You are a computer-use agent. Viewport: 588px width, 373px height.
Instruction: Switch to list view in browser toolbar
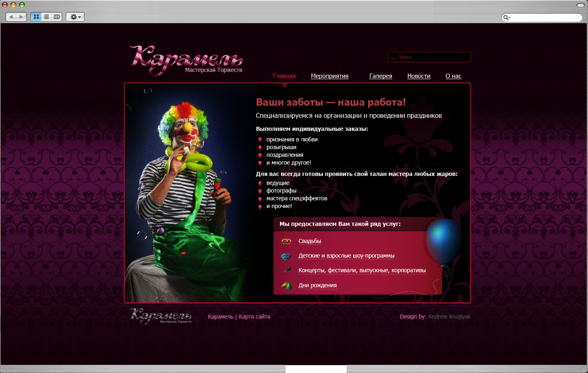click(x=46, y=17)
